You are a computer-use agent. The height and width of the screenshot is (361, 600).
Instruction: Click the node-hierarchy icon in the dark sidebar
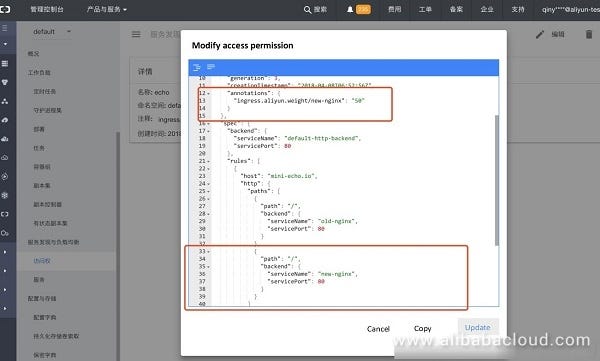[x=5, y=101]
